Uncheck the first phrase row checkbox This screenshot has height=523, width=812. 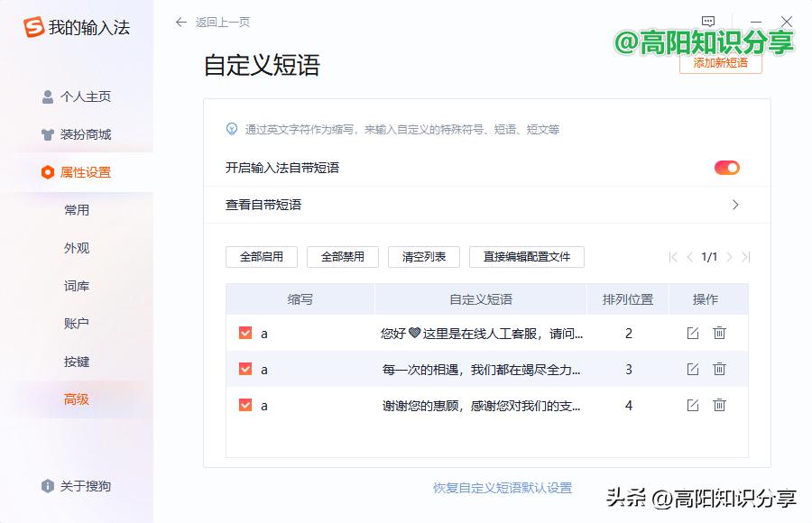tap(245, 332)
